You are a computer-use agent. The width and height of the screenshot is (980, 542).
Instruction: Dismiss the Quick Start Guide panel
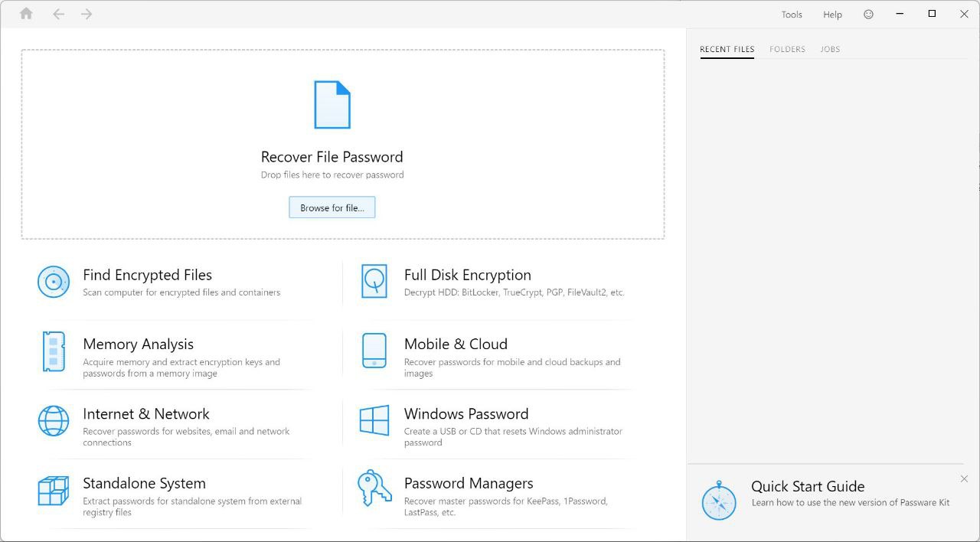pos(964,478)
